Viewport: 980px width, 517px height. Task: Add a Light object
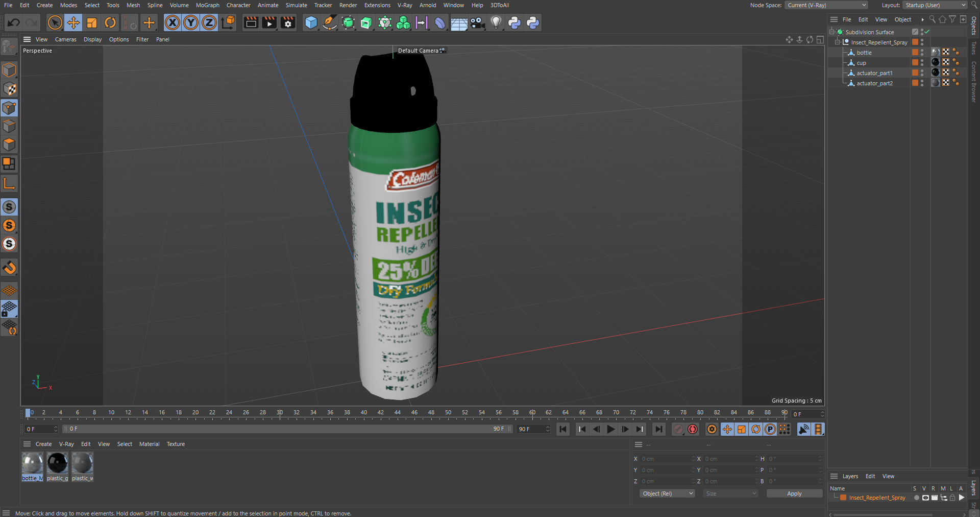coord(496,22)
